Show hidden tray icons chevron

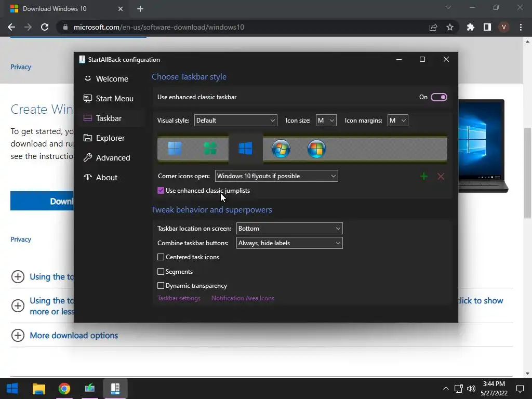click(446, 389)
